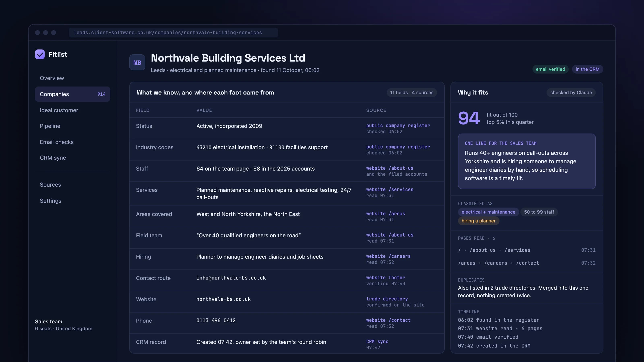Click the pages read row /areas · /careers · /contact
The image size is (644, 362).
tap(526, 263)
